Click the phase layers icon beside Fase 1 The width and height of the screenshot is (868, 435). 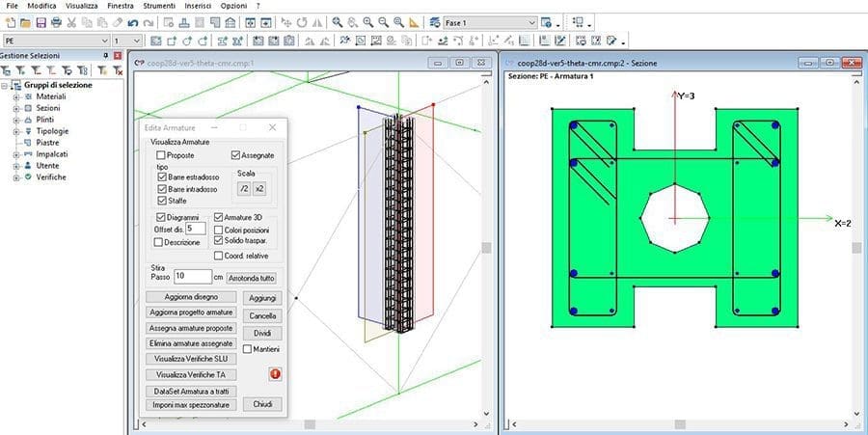pyautogui.click(x=435, y=23)
